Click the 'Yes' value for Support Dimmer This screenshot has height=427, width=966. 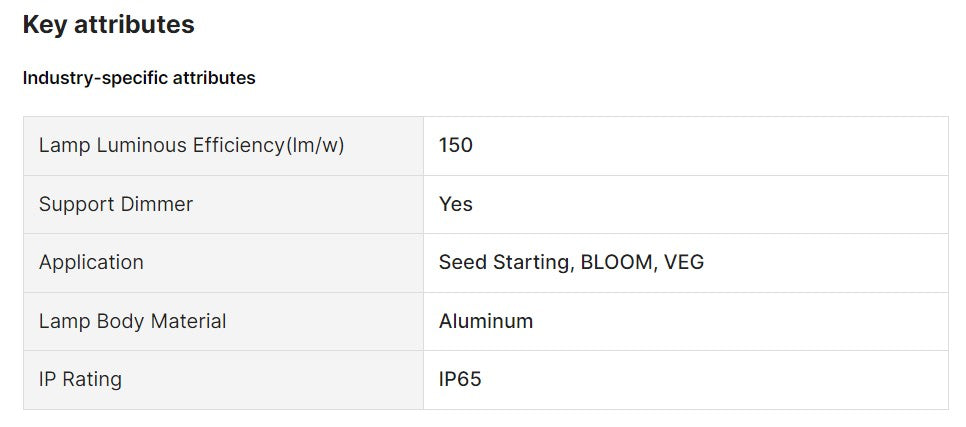tap(456, 204)
